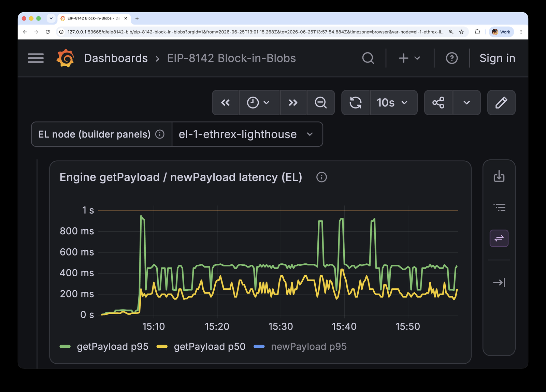Open the time range picker
Image resolution: width=546 pixels, height=392 pixels.
259,103
